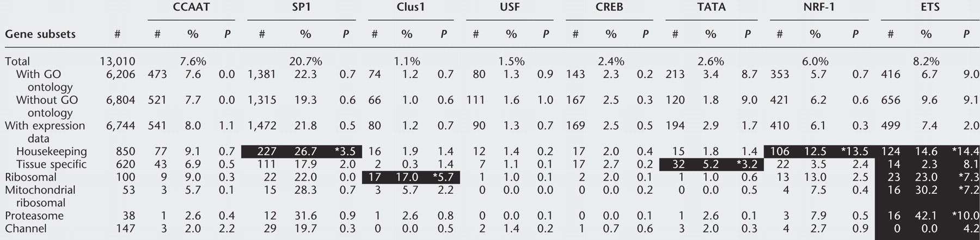Click the TATA column heading
This screenshot has width=980, height=240.
710,8
